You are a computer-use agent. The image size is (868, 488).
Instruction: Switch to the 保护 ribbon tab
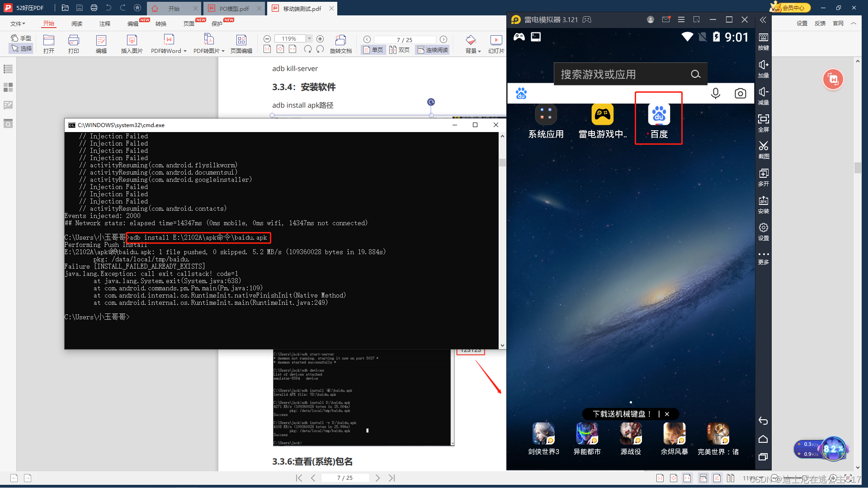point(217,24)
